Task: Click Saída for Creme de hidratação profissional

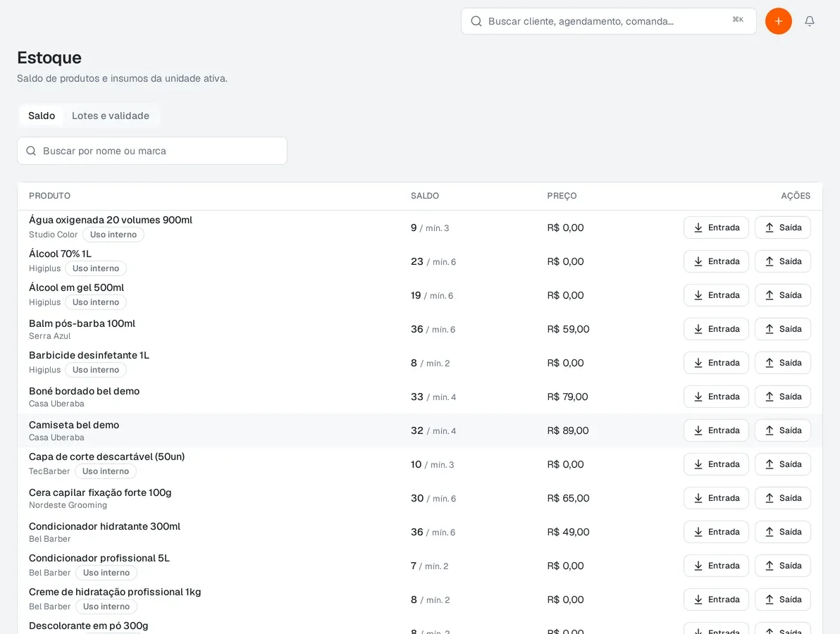Action: (783, 599)
